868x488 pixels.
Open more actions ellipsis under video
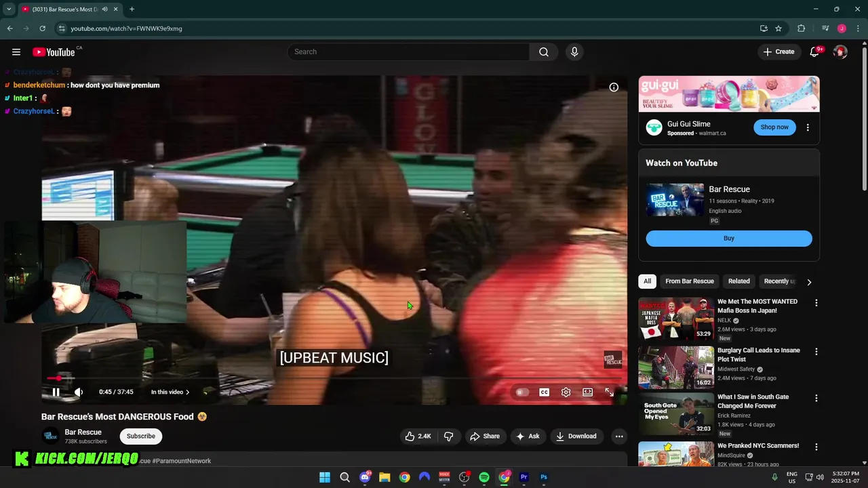click(618, 436)
